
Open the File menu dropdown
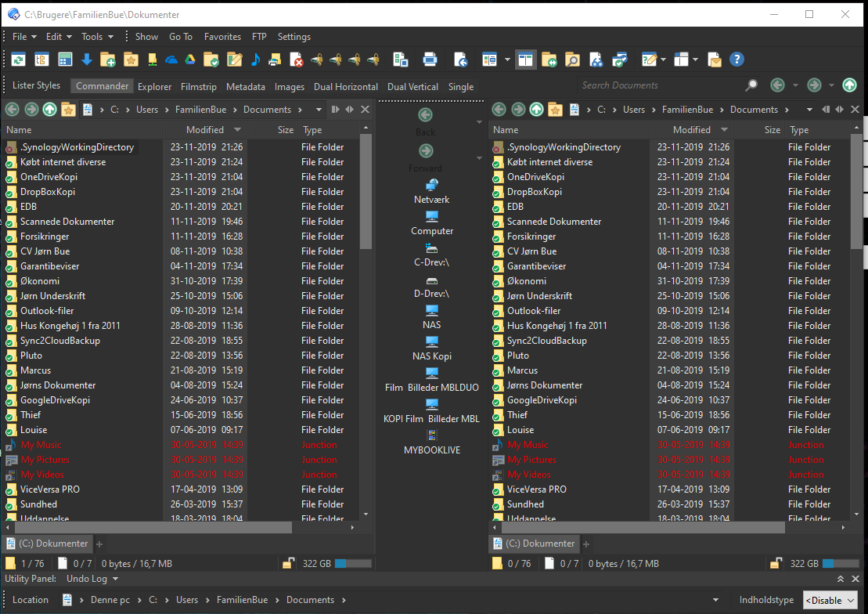point(24,37)
